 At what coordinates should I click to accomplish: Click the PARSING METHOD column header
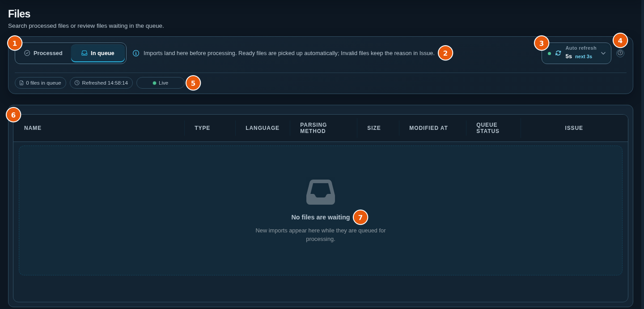[x=314, y=128]
